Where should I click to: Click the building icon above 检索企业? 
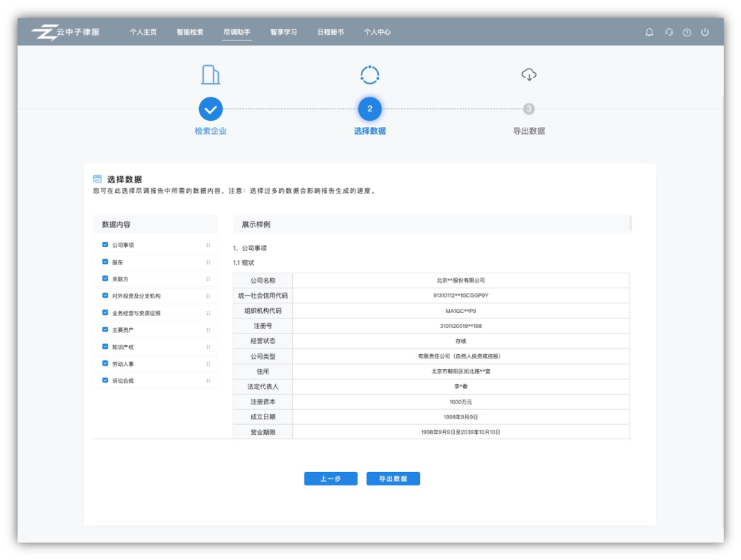(x=211, y=74)
